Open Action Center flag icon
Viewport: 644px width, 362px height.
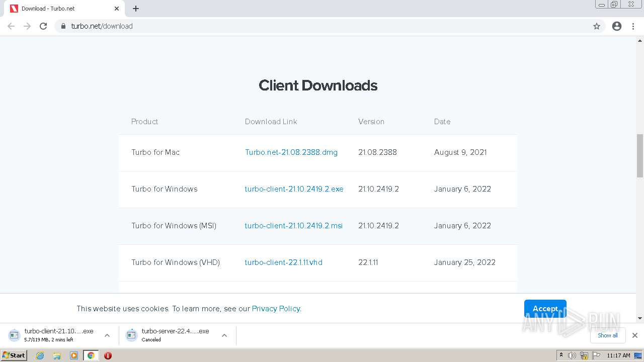tap(596, 355)
